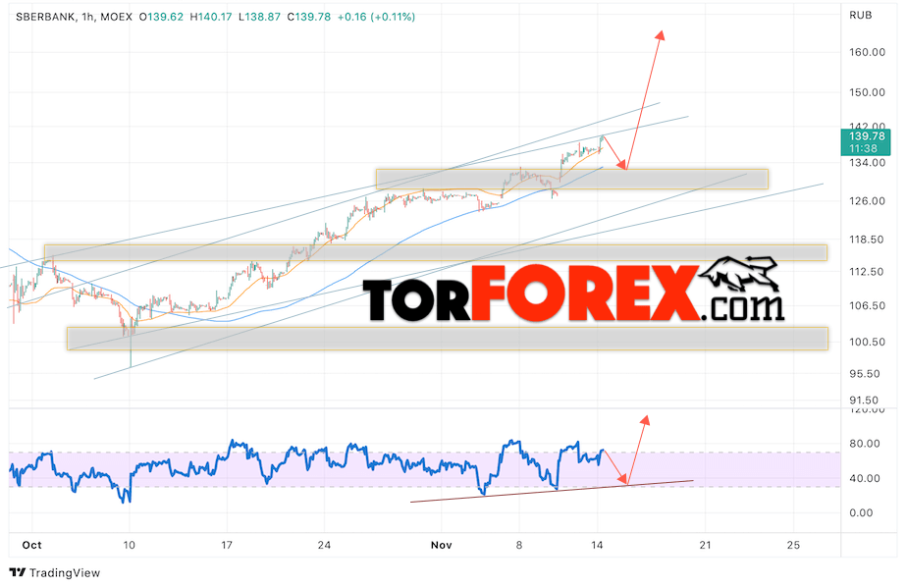Click the SBERBANK symbol title
Screen dimensions: 906x588
(45, 17)
